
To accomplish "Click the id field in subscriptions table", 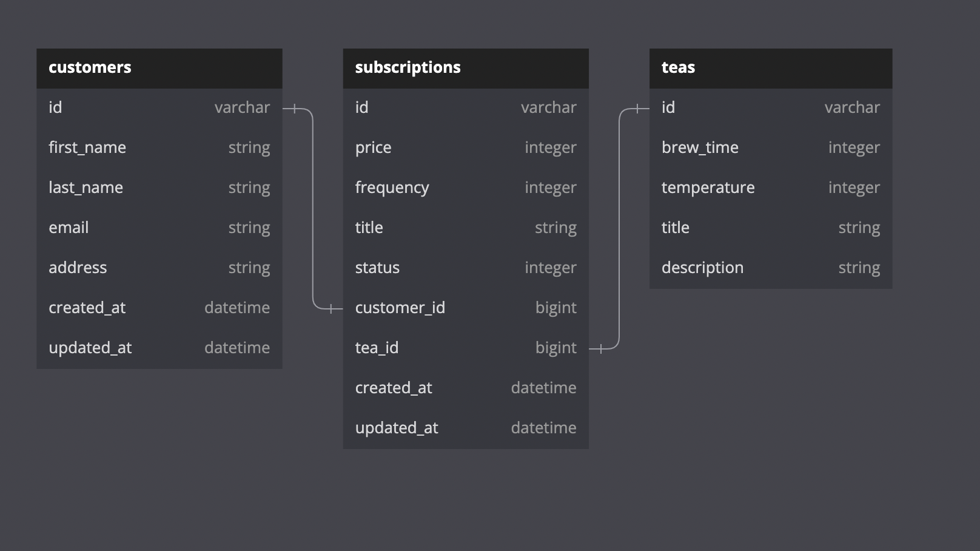I will tap(466, 107).
